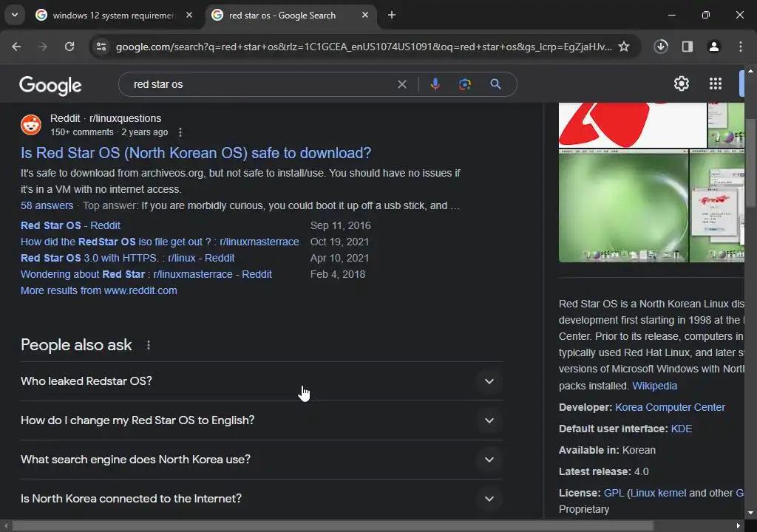Open 'Wondering about Red Star' link

pyautogui.click(x=146, y=274)
